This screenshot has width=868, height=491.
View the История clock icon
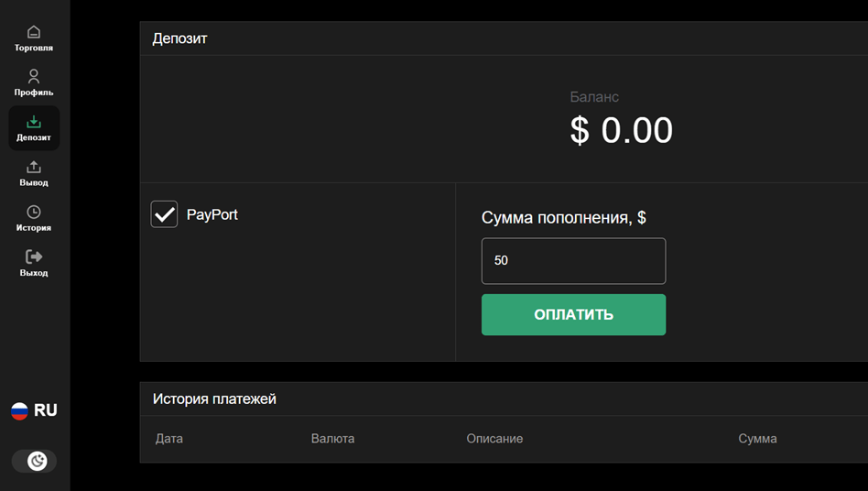point(34,212)
